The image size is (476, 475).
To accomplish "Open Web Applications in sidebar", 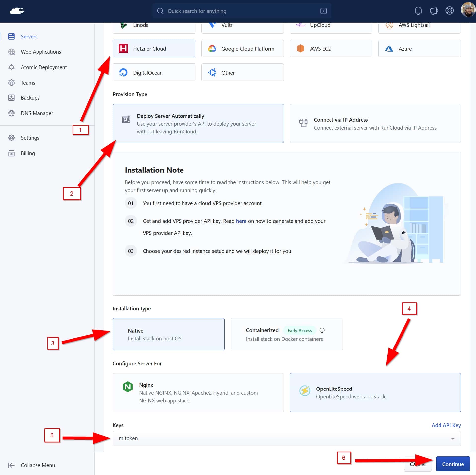I will (x=41, y=52).
